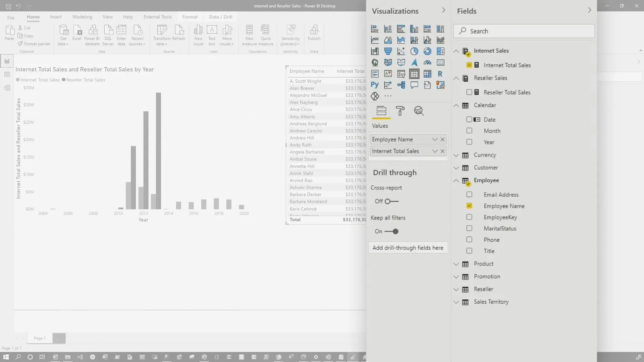Image resolution: width=644 pixels, height=362 pixels.
Task: Select the Pie chart visual
Action: coord(415,51)
